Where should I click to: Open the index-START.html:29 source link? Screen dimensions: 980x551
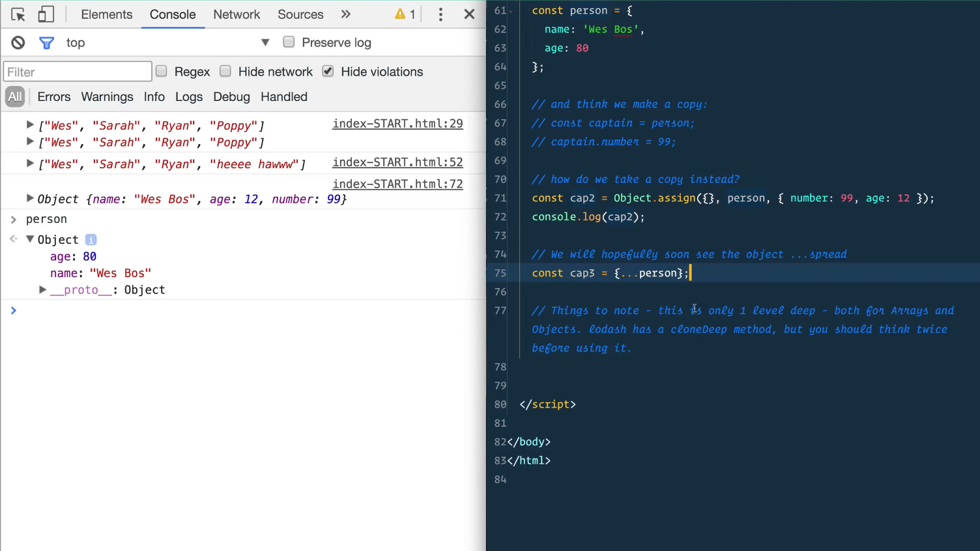(397, 123)
